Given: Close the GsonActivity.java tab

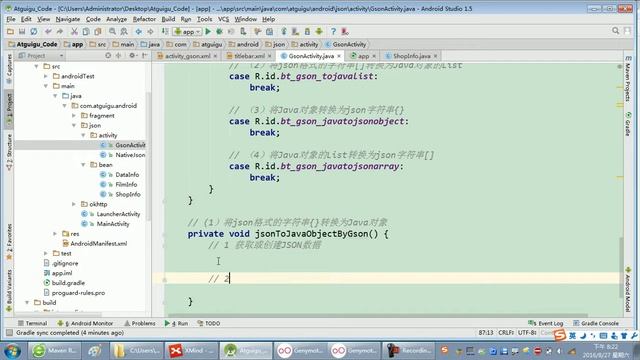Looking at the screenshot, I should click(x=339, y=56).
